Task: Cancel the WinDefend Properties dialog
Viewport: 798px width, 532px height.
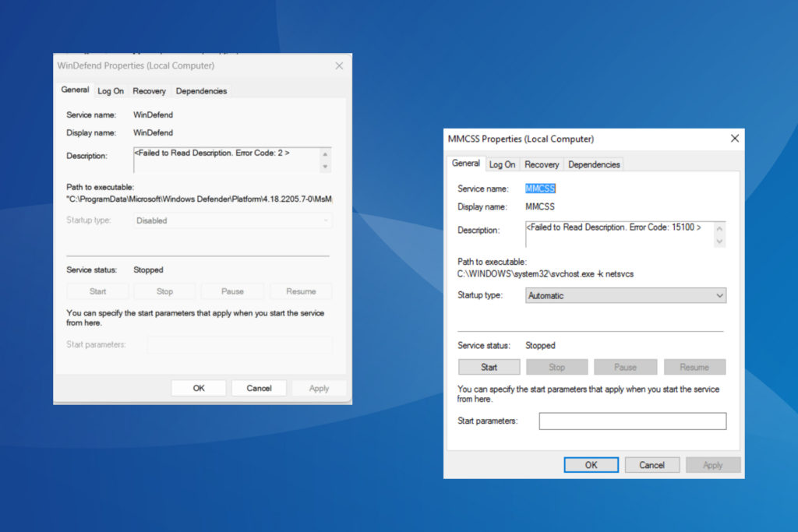Action: pos(259,388)
